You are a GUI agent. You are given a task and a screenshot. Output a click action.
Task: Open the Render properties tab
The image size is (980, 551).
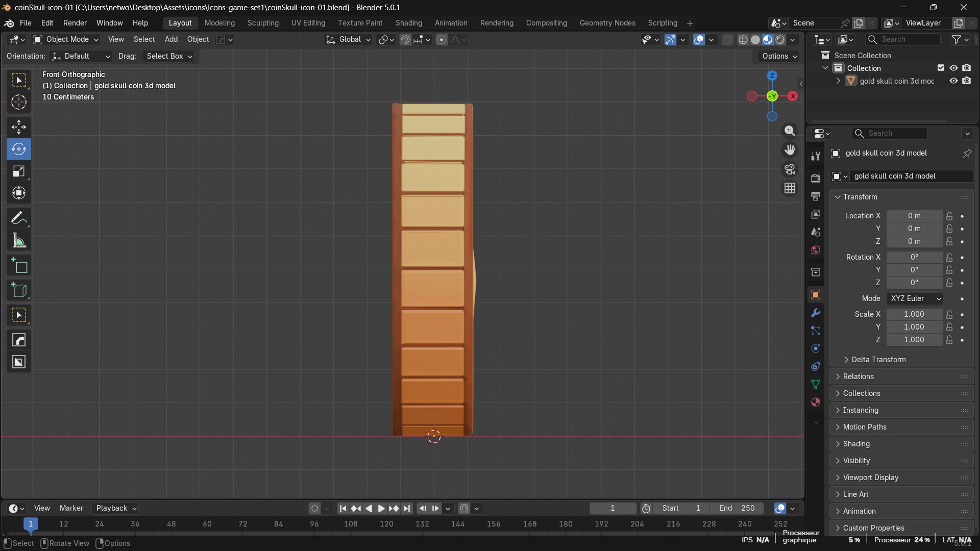(816, 178)
